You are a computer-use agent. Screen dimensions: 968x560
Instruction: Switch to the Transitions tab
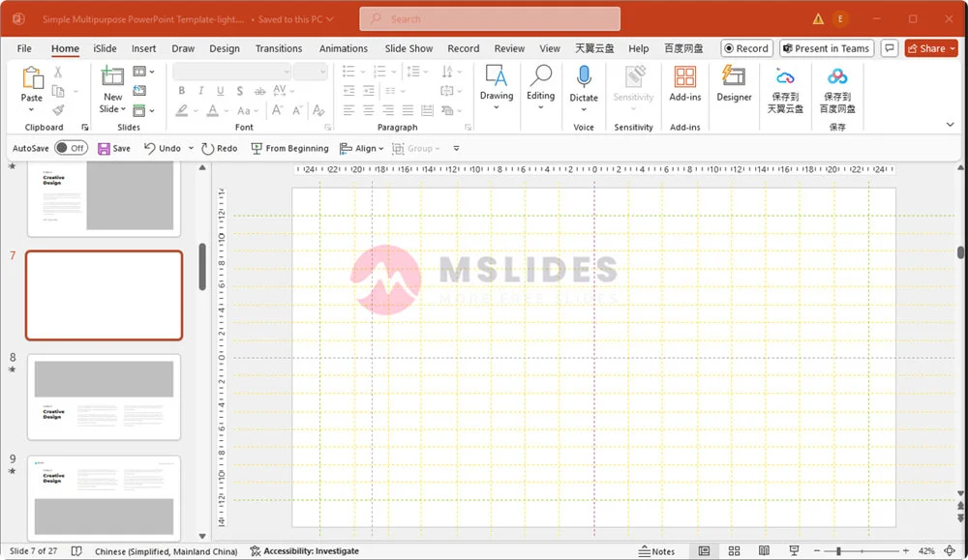(x=279, y=48)
